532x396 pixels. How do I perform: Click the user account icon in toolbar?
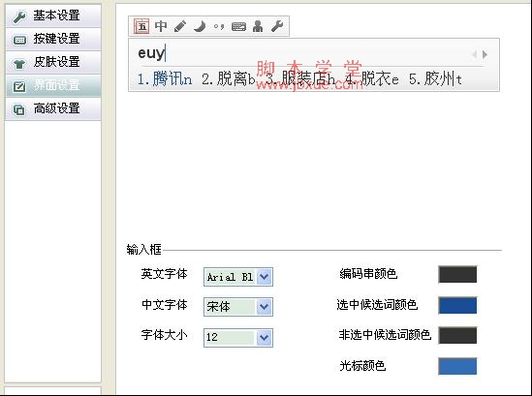point(258,26)
